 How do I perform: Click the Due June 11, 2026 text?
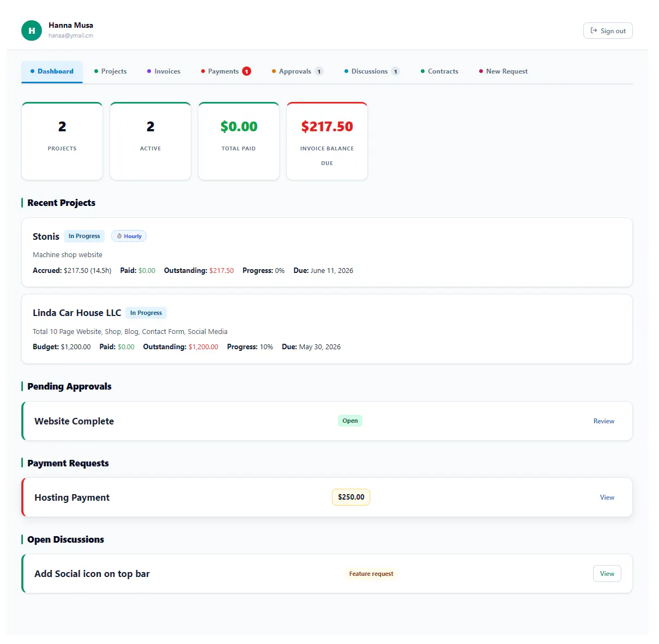pyautogui.click(x=323, y=270)
